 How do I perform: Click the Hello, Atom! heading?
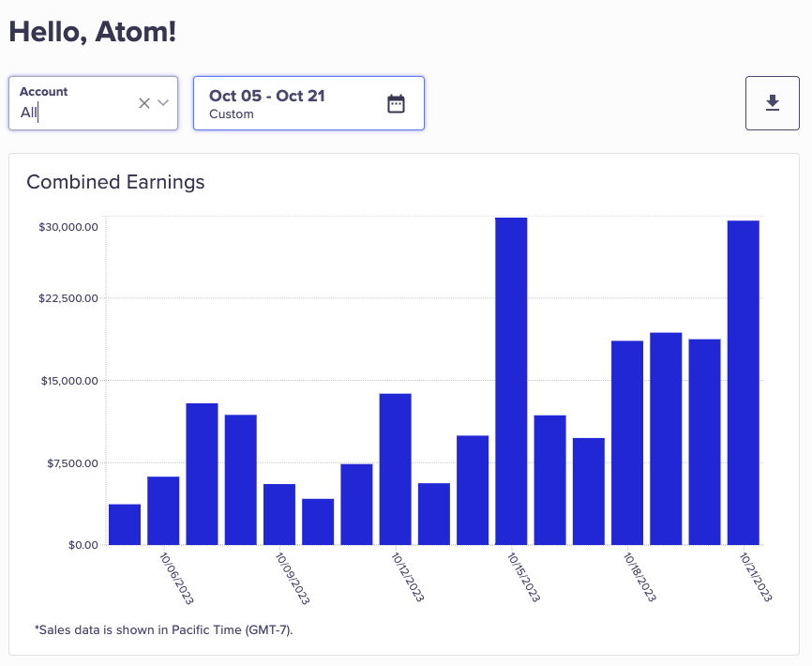click(92, 32)
